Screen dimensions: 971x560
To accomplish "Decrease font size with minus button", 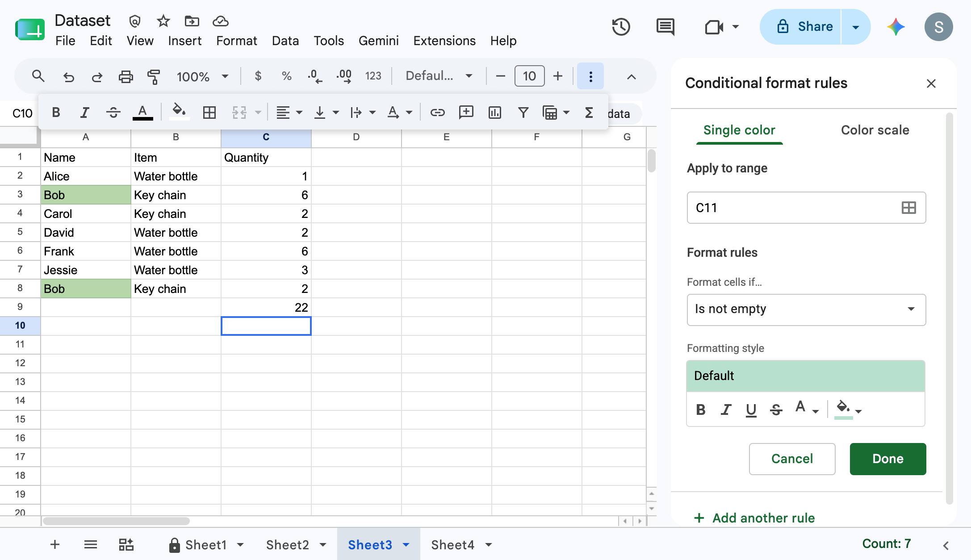I will click(x=501, y=76).
